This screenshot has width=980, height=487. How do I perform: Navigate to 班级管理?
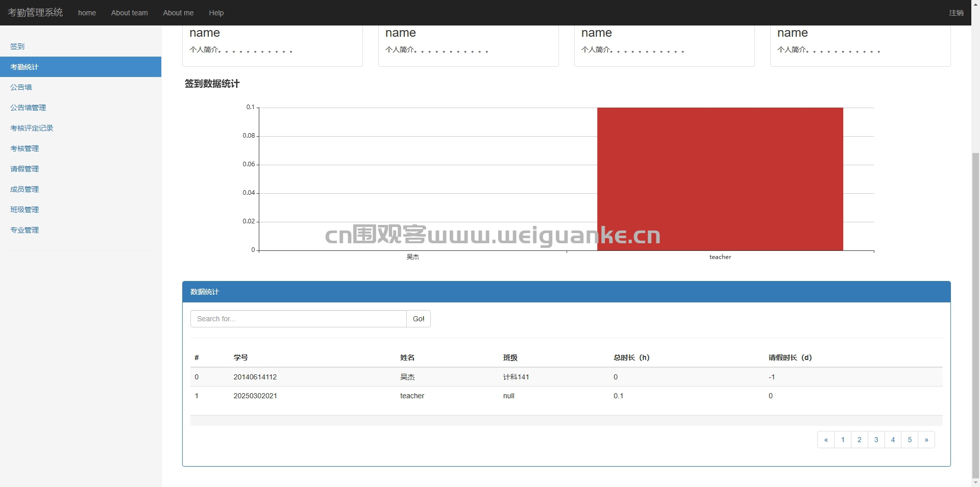[x=81, y=210]
